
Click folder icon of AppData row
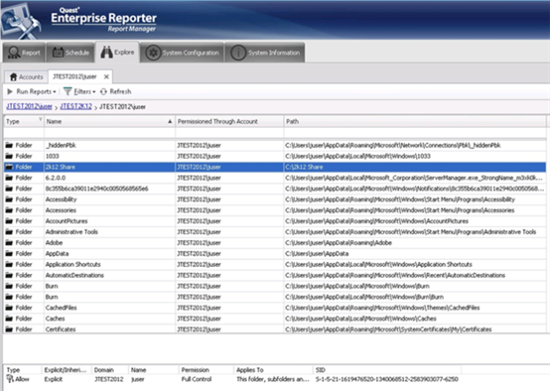pos(9,254)
